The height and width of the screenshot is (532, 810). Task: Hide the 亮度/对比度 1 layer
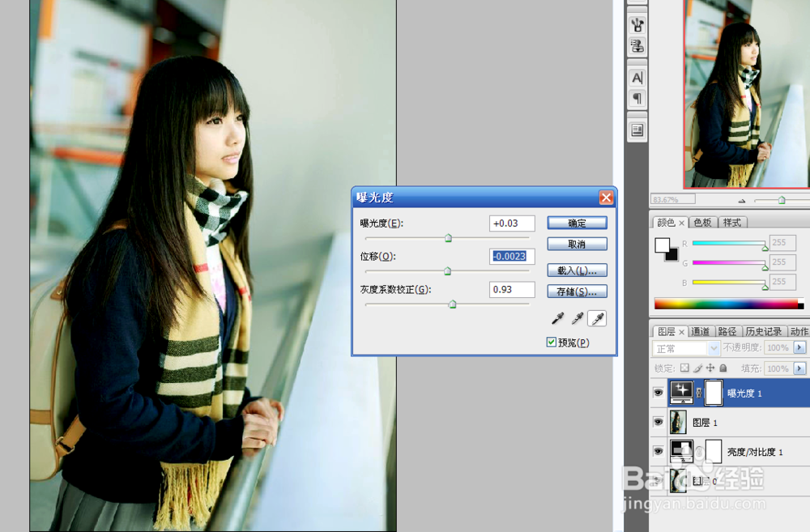pyautogui.click(x=658, y=451)
